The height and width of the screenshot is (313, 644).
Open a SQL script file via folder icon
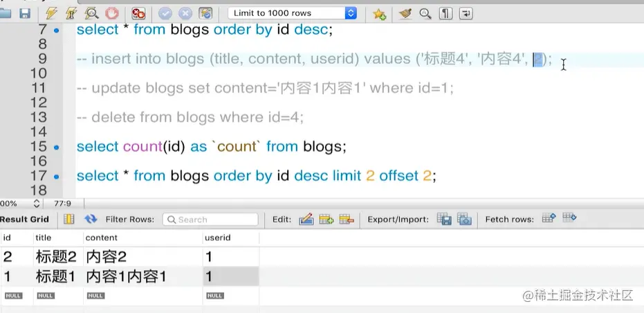click(5, 14)
